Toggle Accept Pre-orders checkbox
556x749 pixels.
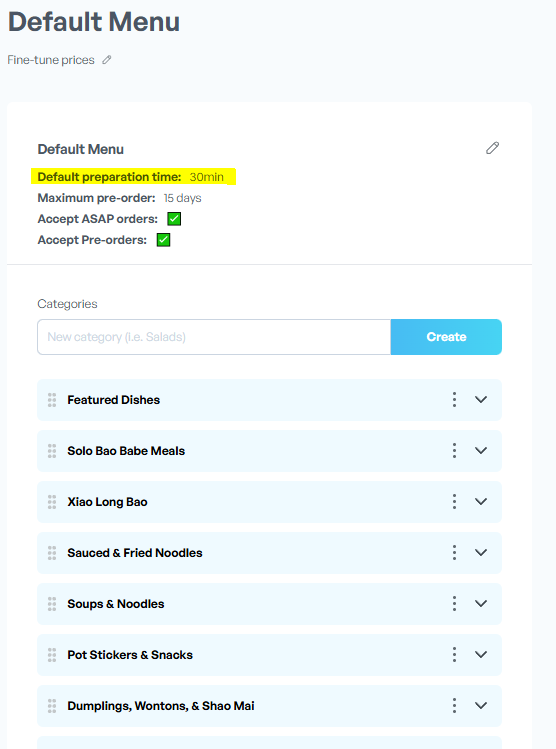tap(163, 240)
